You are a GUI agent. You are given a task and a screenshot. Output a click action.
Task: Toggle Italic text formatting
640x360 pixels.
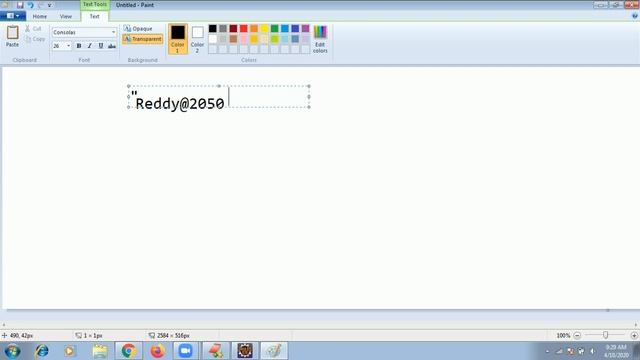point(90,46)
